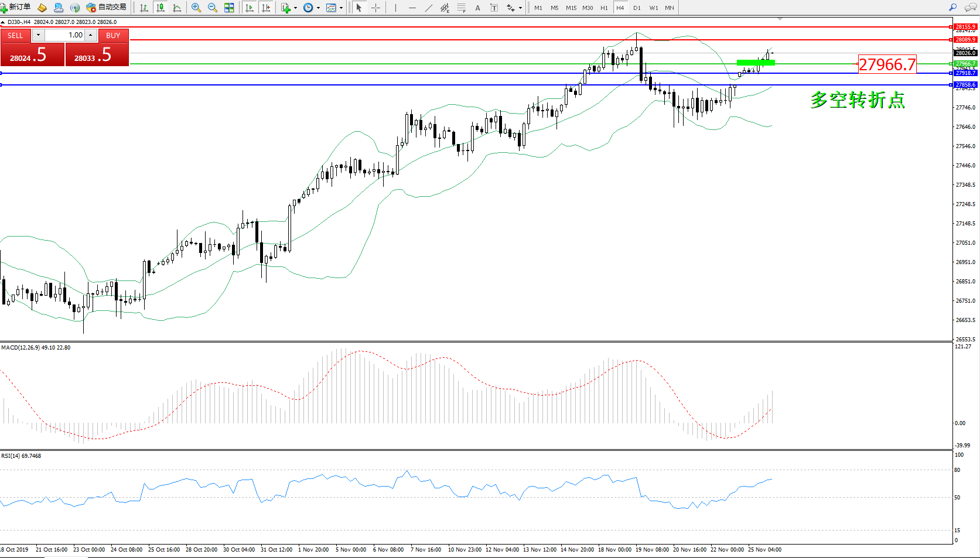Viewport: 980px width, 558px height.
Task: Switch to the M15 timeframe
Action: [x=571, y=8]
